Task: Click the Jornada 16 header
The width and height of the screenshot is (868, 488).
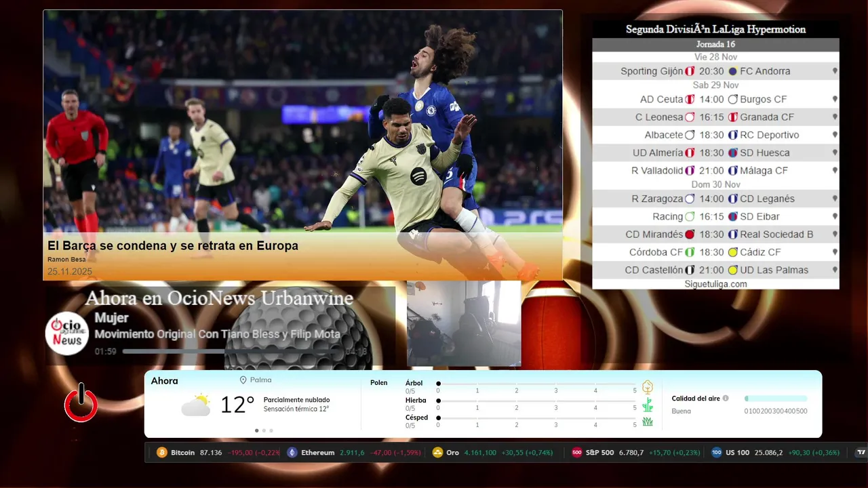Action: pos(715,45)
